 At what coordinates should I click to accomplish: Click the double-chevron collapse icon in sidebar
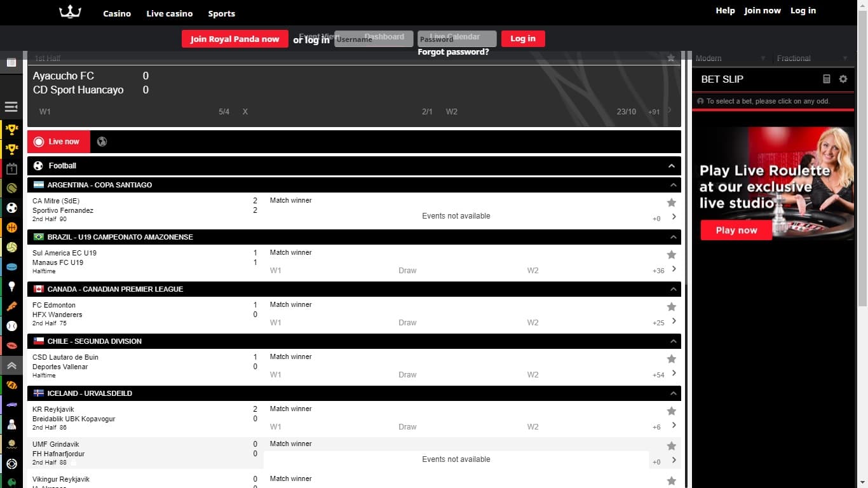click(11, 365)
